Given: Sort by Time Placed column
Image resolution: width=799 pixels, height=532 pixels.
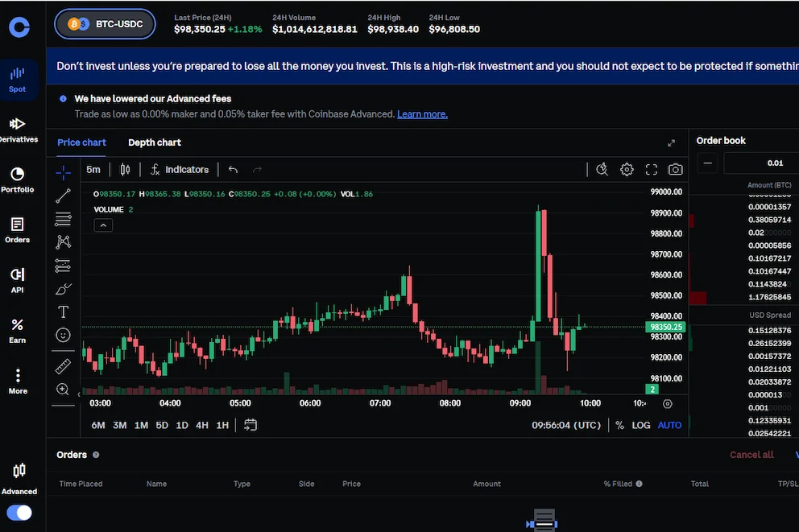Looking at the screenshot, I should pos(81,484).
